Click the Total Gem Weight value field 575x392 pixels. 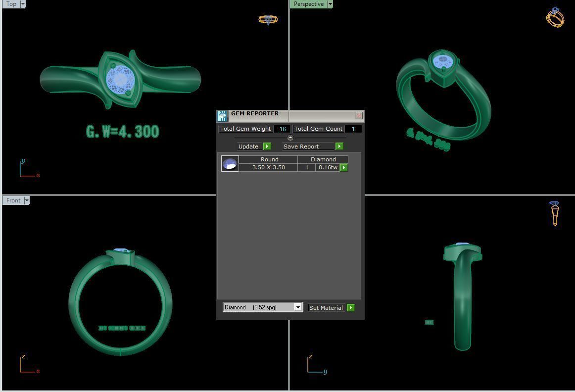pyautogui.click(x=282, y=129)
